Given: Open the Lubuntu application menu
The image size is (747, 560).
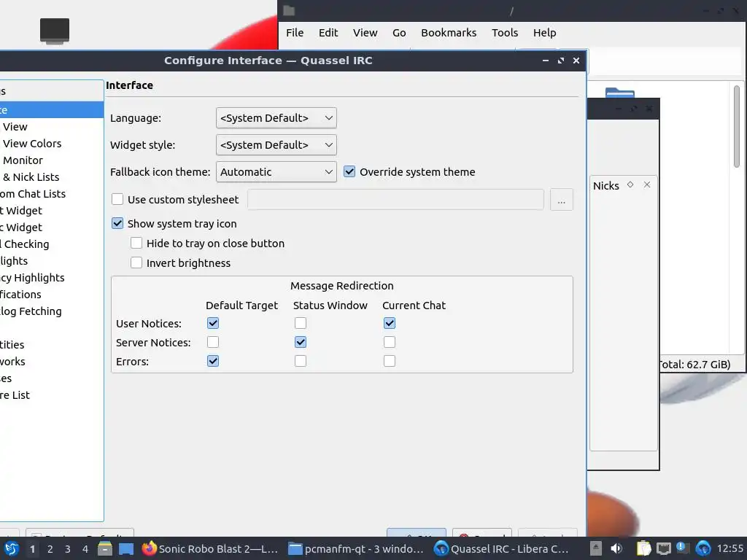Looking at the screenshot, I should click(x=12, y=548).
